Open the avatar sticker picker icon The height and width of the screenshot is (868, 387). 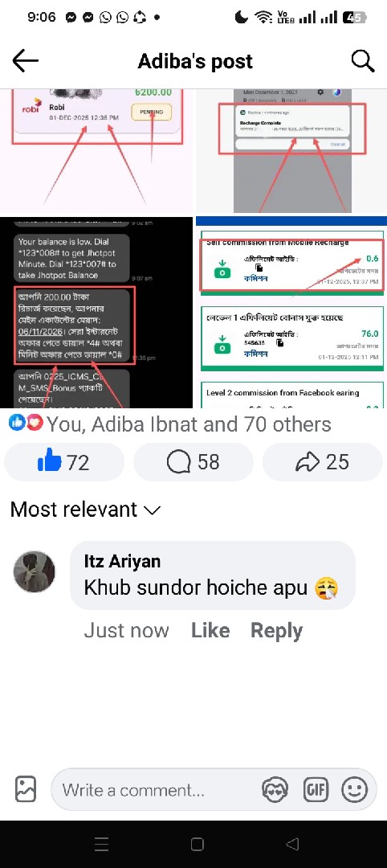pyautogui.click(x=275, y=789)
